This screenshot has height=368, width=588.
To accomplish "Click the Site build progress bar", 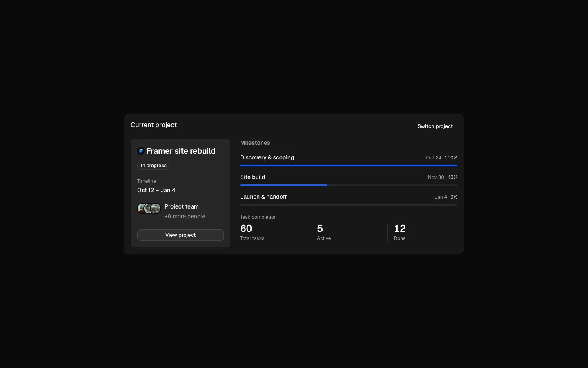I will click(x=349, y=185).
